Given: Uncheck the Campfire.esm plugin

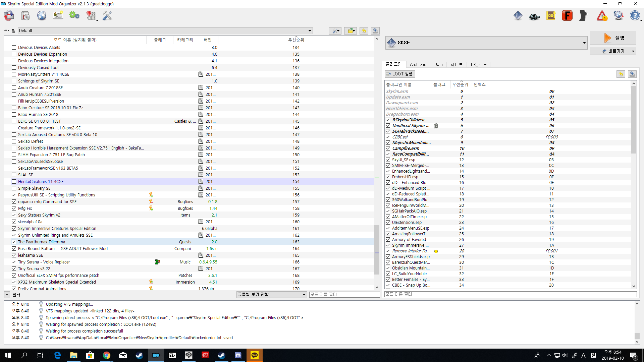Looking at the screenshot, I should 388,148.
